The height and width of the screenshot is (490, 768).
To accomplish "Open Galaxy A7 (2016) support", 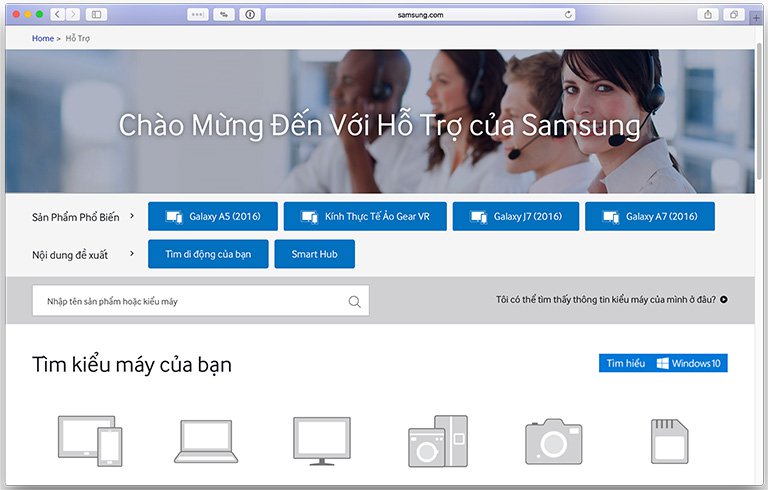I will coord(650,216).
